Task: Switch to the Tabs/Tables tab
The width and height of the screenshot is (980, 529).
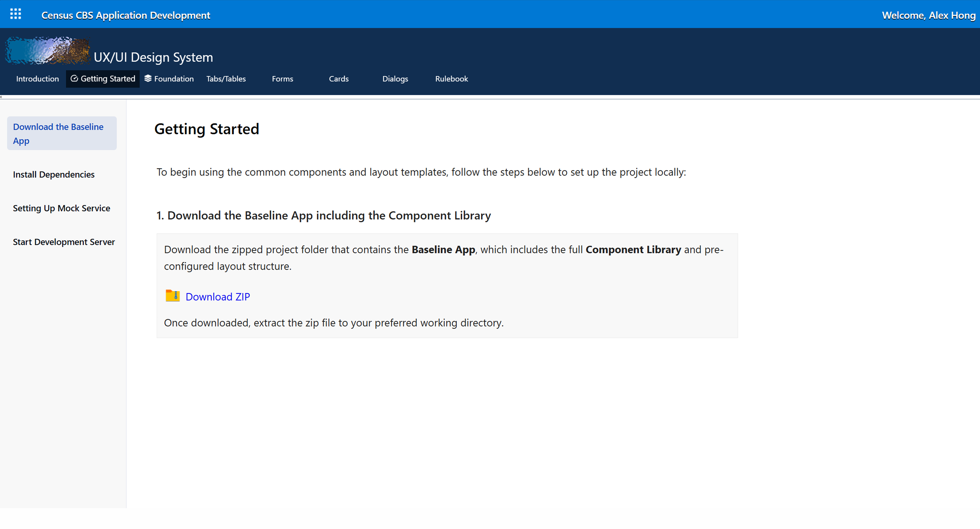Action: point(226,79)
